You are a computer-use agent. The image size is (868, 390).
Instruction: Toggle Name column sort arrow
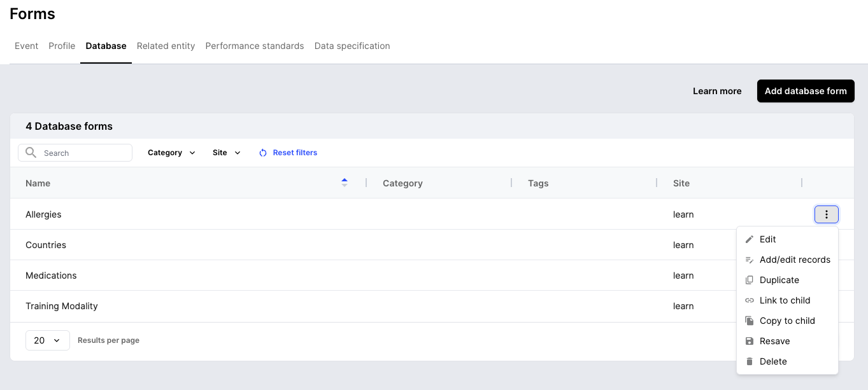tap(345, 183)
